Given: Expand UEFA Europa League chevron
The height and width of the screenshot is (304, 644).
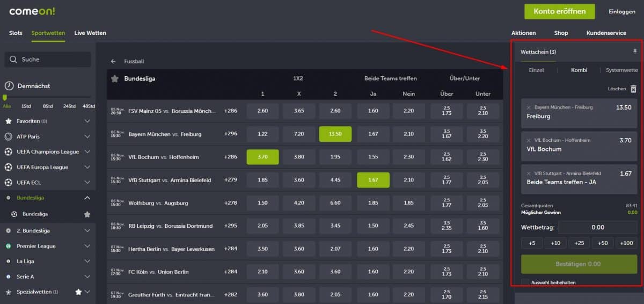Looking at the screenshot, I should coord(87,167).
